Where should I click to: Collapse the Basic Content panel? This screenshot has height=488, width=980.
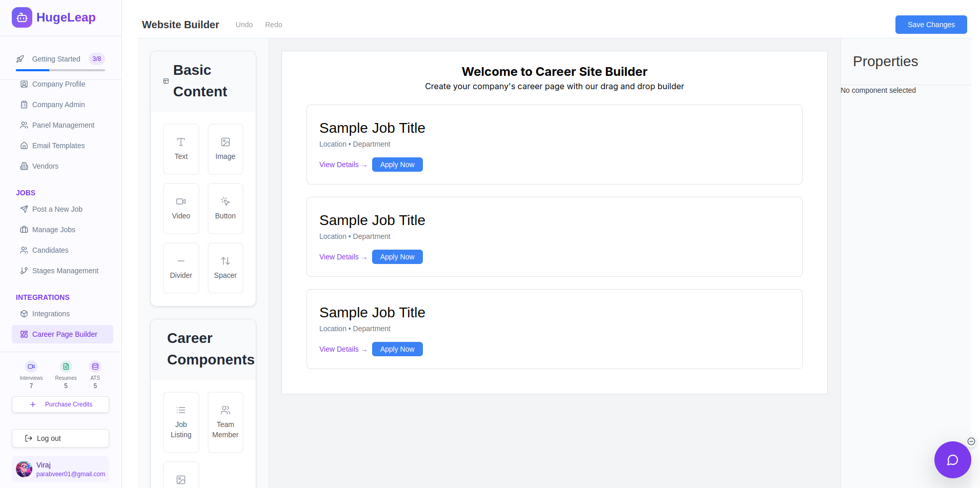click(x=166, y=81)
